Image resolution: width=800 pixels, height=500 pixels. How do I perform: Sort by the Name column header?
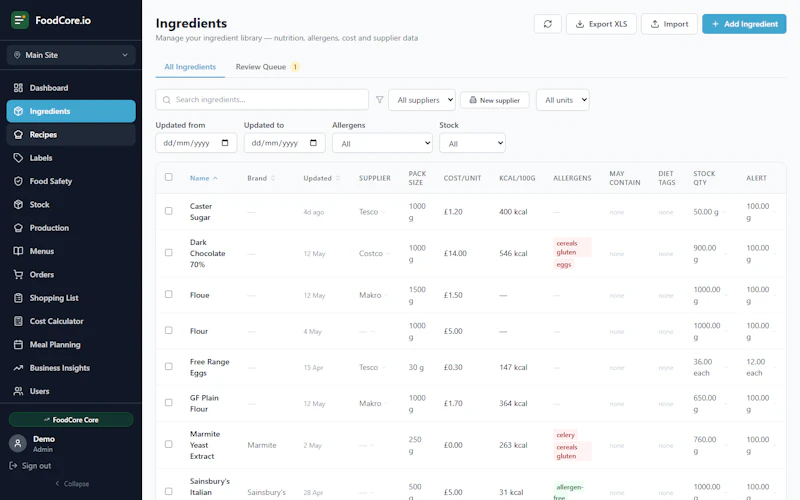click(x=204, y=178)
